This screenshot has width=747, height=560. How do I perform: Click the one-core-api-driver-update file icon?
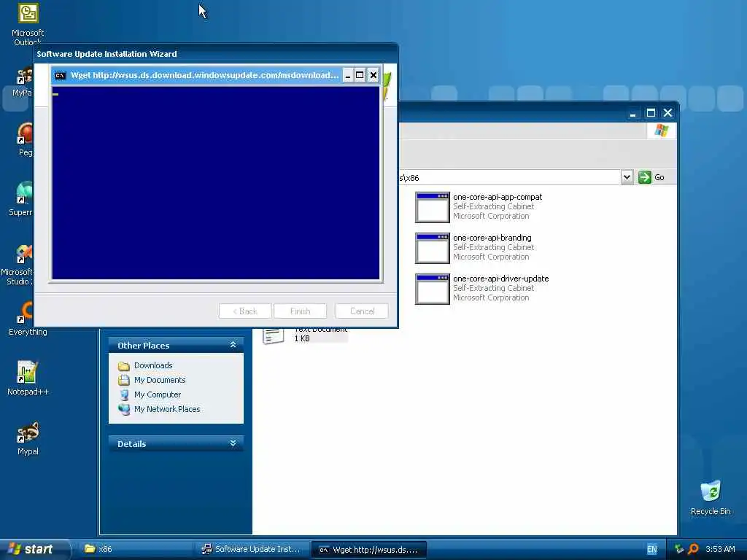432,289
